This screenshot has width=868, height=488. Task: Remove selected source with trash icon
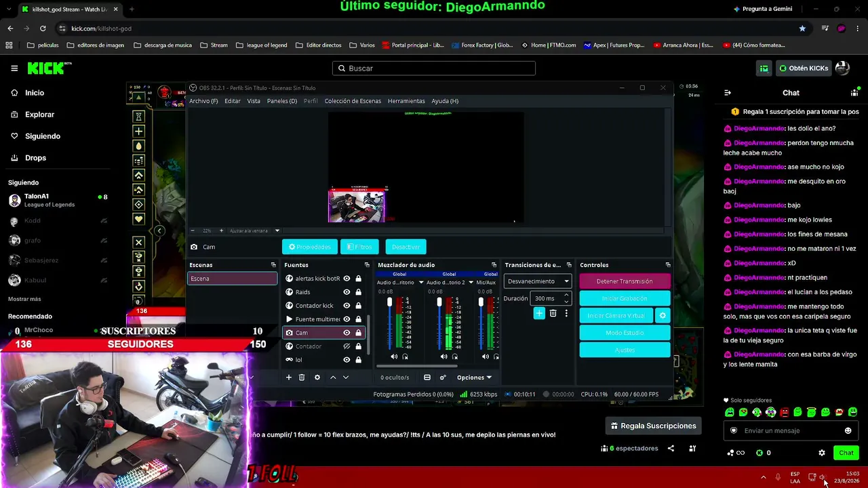[x=302, y=378]
